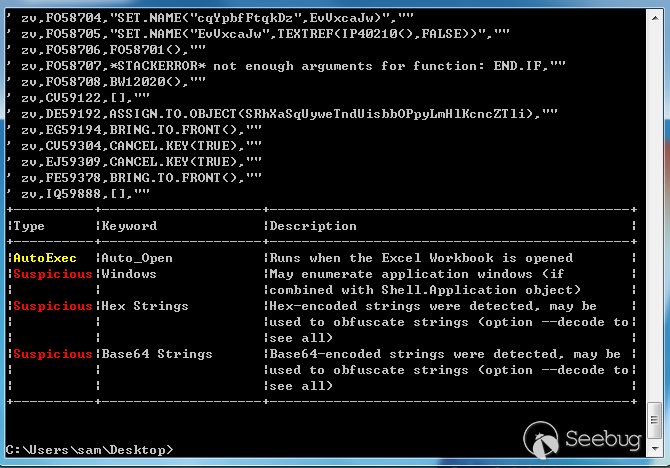Click the command prompt input line
670x468 pixels.
click(90, 449)
